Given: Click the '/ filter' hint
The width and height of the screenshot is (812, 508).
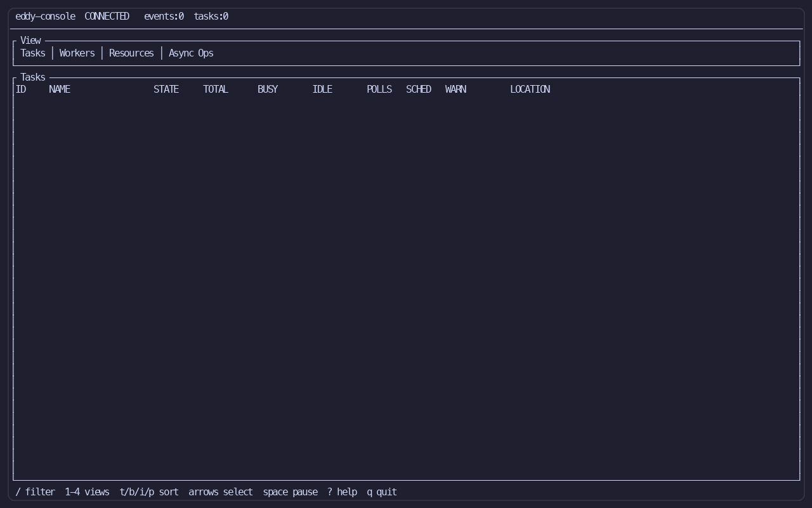Looking at the screenshot, I should point(35,492).
